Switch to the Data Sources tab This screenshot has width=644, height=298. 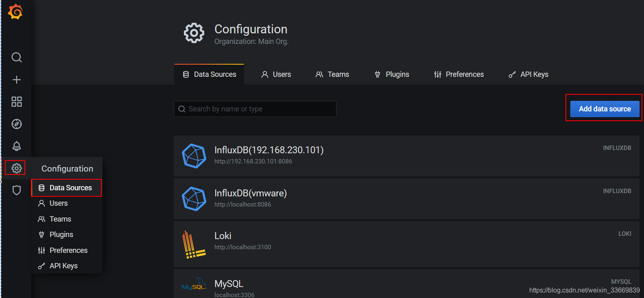(209, 74)
